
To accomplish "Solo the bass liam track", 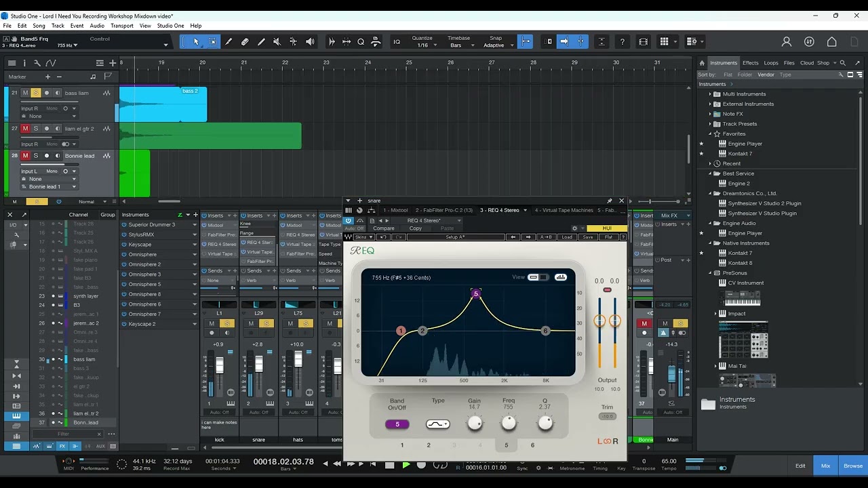I will [x=36, y=93].
